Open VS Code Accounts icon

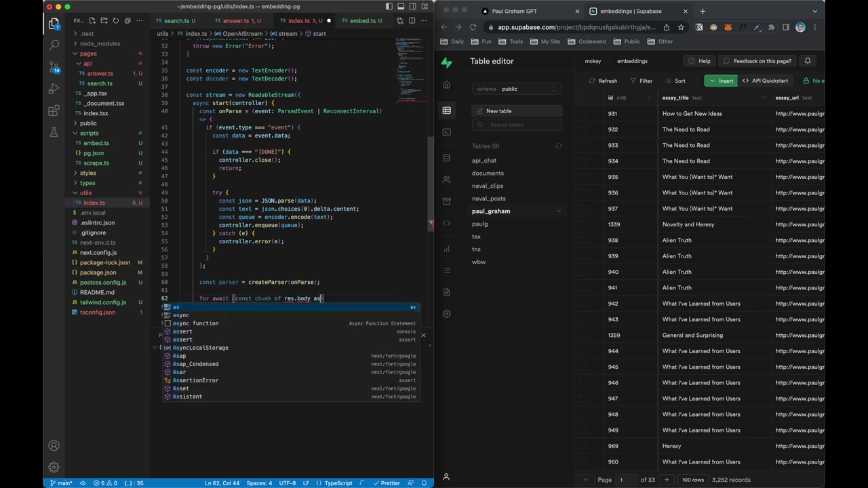tap(54, 446)
